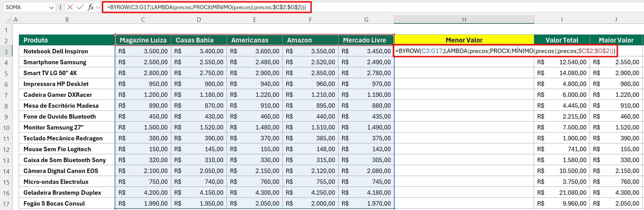This screenshot has width=644, height=210.
Task: Select column A header
Action: 16,20
